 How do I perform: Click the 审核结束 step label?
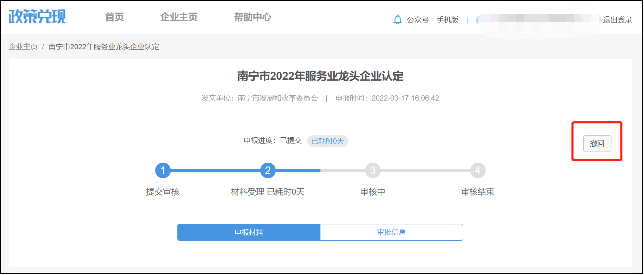478,192
